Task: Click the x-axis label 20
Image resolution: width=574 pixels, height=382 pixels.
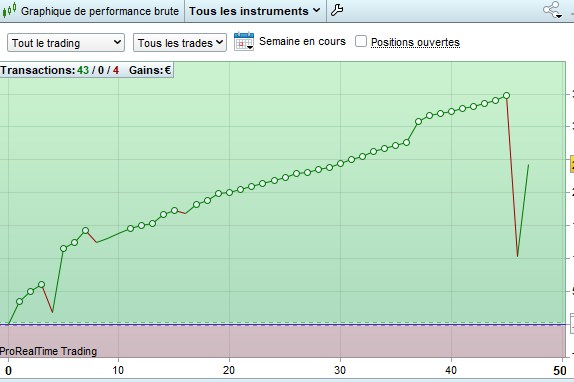Action: point(229,370)
